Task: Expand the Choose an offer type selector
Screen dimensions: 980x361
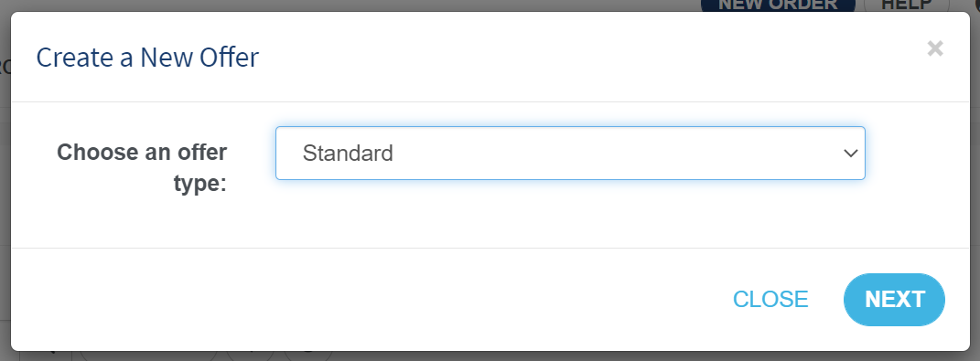Action: click(x=570, y=153)
